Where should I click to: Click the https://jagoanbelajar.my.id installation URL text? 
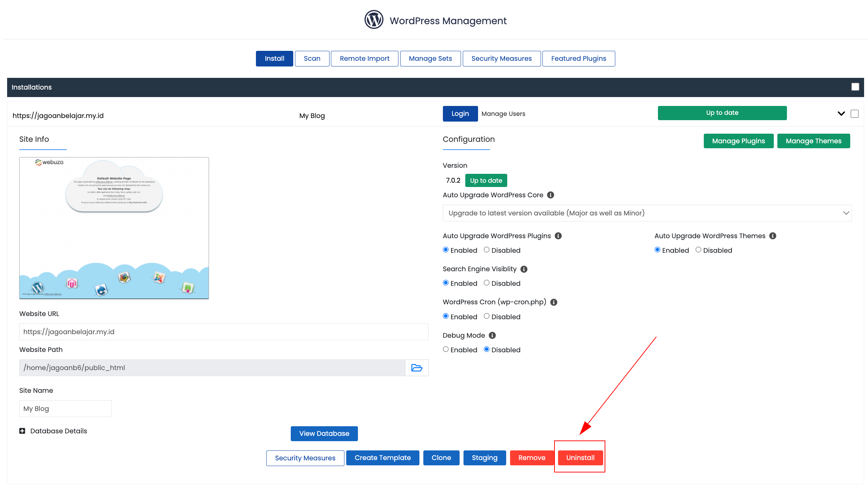[x=58, y=116]
